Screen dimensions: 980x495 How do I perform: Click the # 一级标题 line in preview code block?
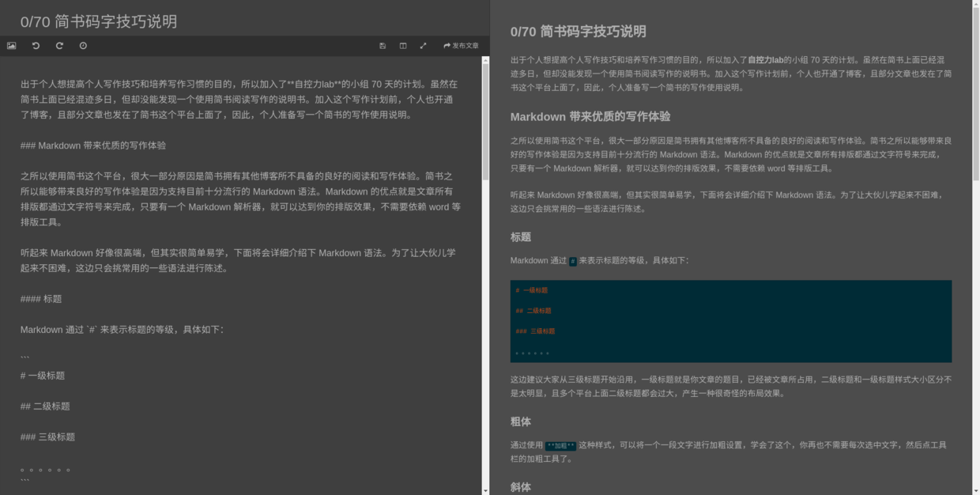[x=532, y=290]
